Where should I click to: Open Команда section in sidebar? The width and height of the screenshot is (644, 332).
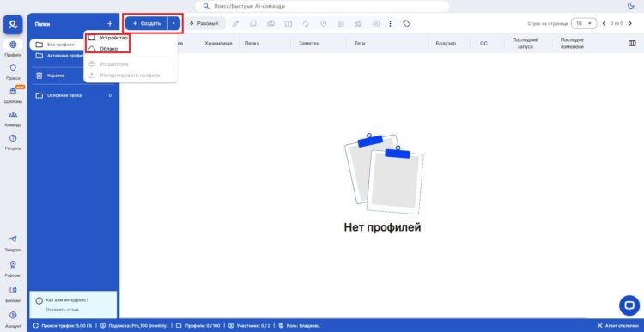point(13,118)
